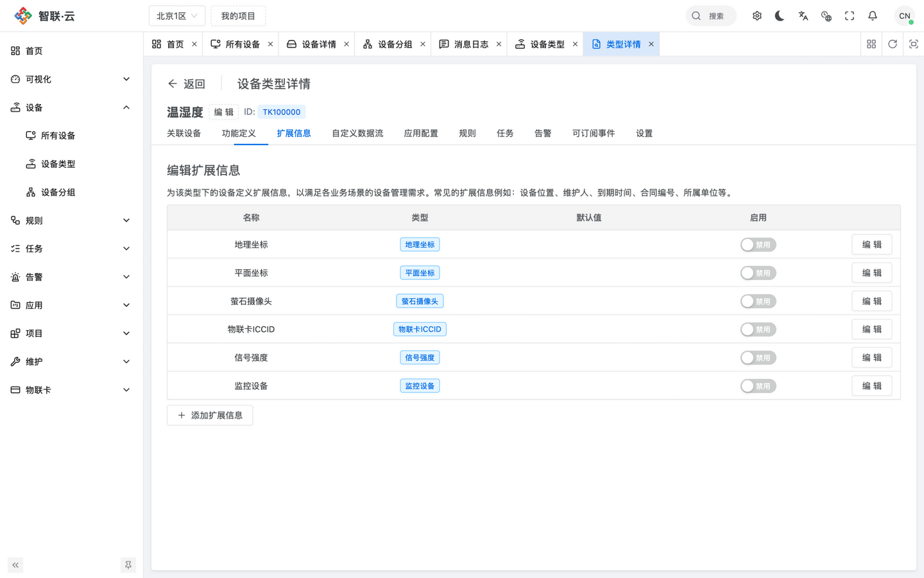Click the search magnifier icon
924x578 pixels.
click(x=696, y=16)
